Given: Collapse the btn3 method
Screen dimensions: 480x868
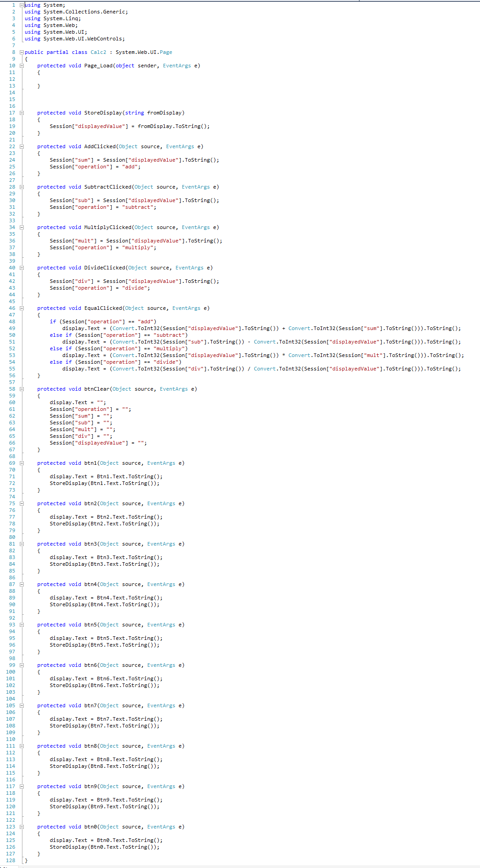Looking at the screenshot, I should tap(22, 544).
